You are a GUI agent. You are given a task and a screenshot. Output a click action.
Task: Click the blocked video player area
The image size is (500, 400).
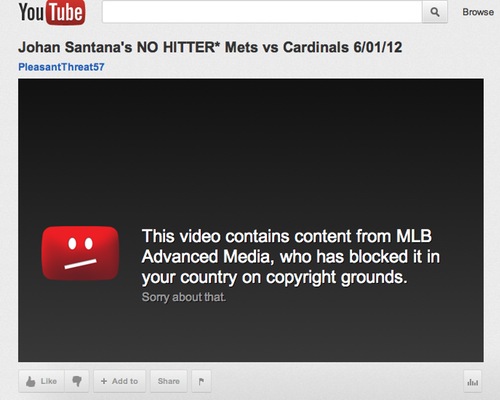[251, 220]
